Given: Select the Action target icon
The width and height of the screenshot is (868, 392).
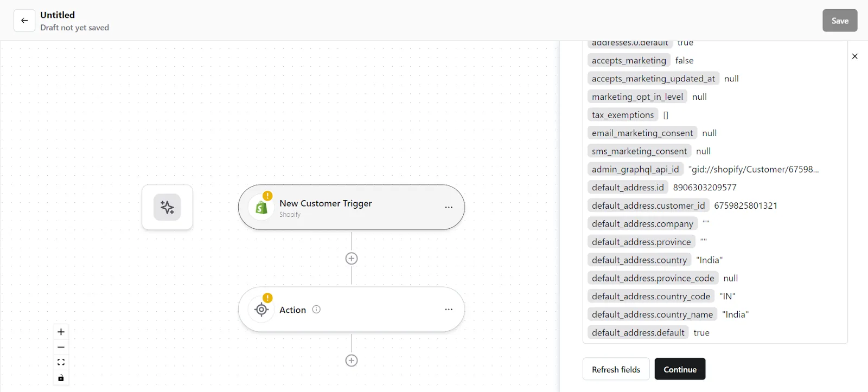Looking at the screenshot, I should pos(261,310).
